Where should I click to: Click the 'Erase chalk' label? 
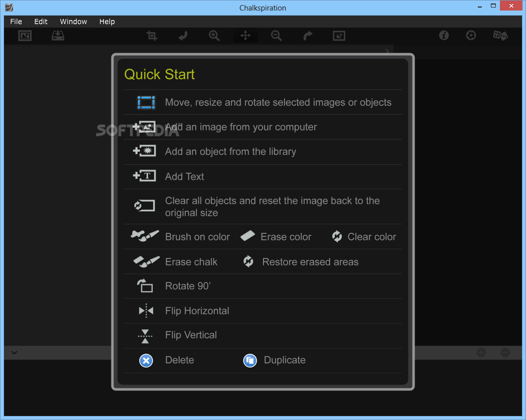pyautogui.click(x=191, y=261)
